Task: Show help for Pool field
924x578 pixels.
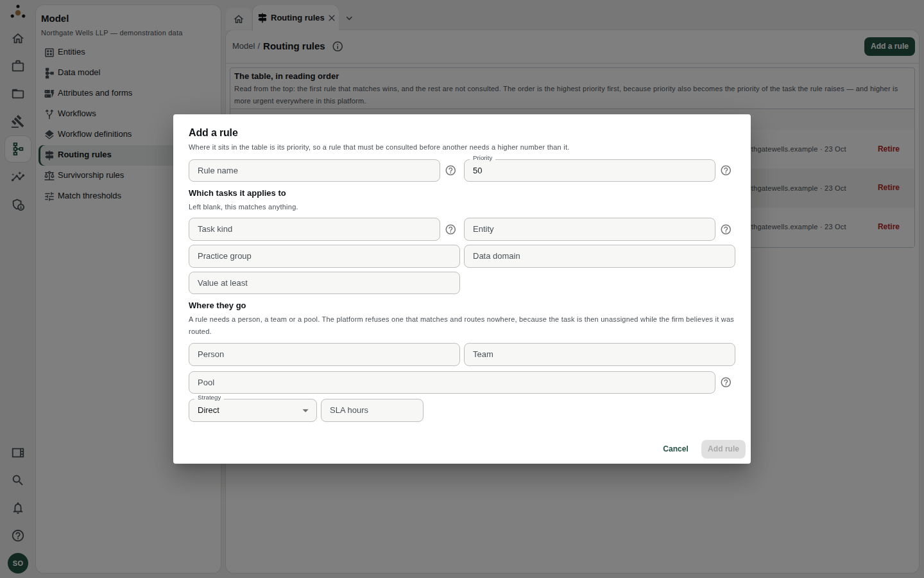Action: tap(726, 383)
